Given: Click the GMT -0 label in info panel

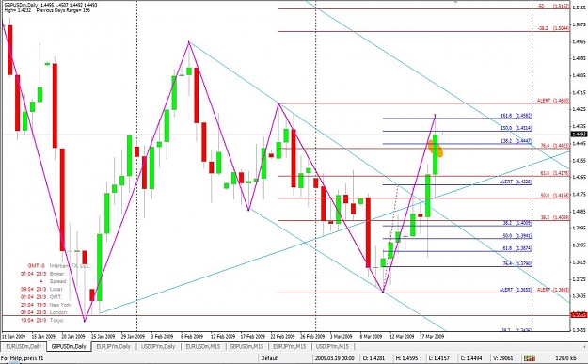Looking at the screenshot, I should (x=36, y=266).
